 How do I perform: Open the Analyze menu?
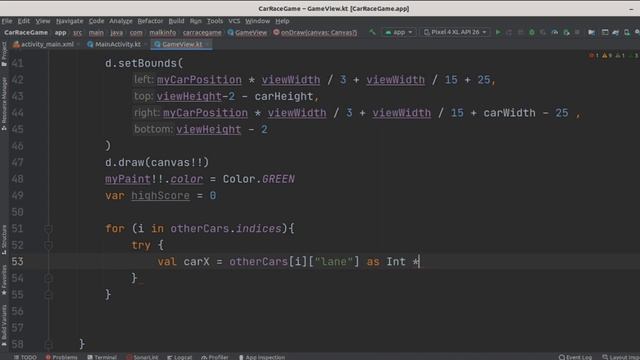click(x=121, y=21)
